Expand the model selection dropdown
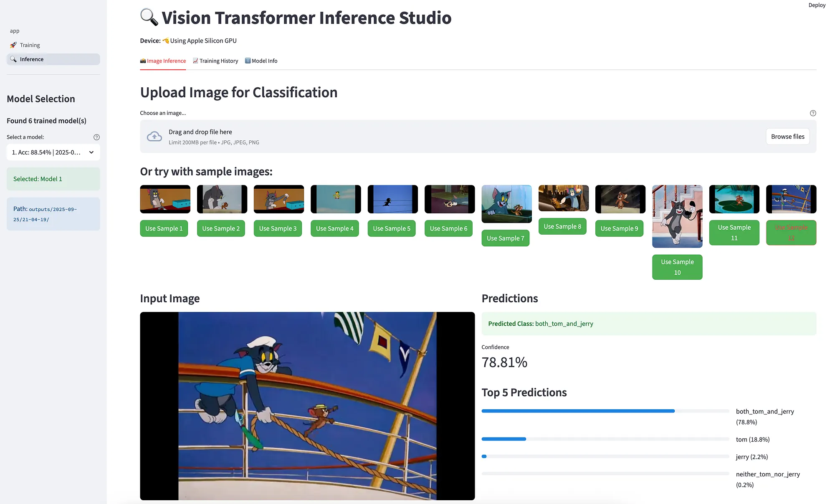Viewport: 835px width, 504px height. coord(53,152)
